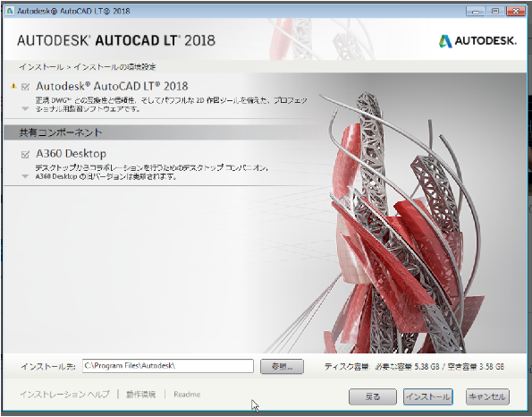Toggle the Autodesk AutoCAD LT 2018 checkbox
The width and height of the screenshot is (532, 417).
click(x=25, y=87)
